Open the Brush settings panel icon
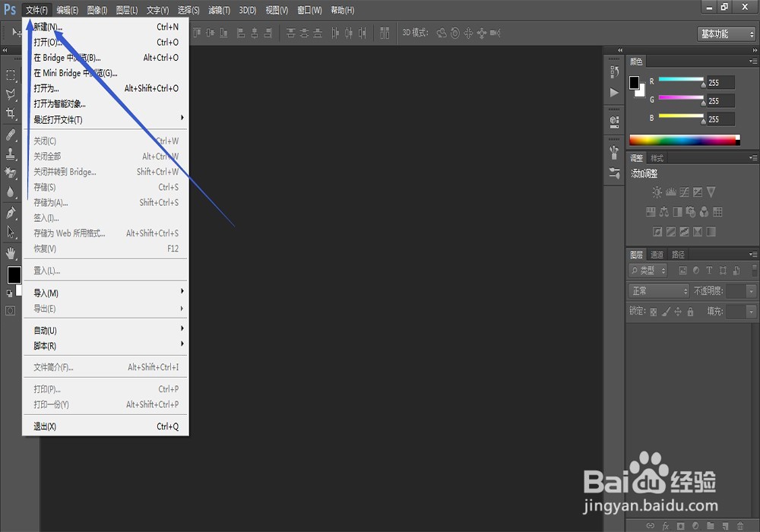This screenshot has height=532, width=760. (614, 173)
